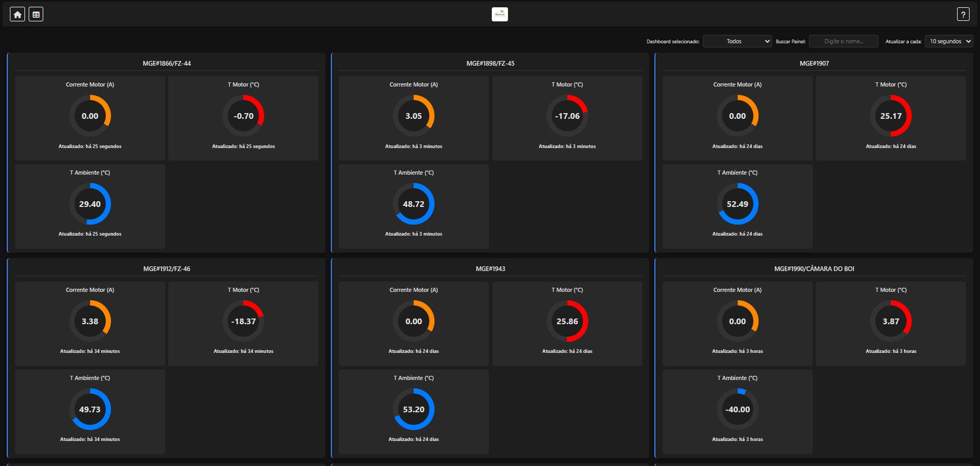Screen dimensions: 980x466
Task: Open the help question mark icon
Action: 963,14
